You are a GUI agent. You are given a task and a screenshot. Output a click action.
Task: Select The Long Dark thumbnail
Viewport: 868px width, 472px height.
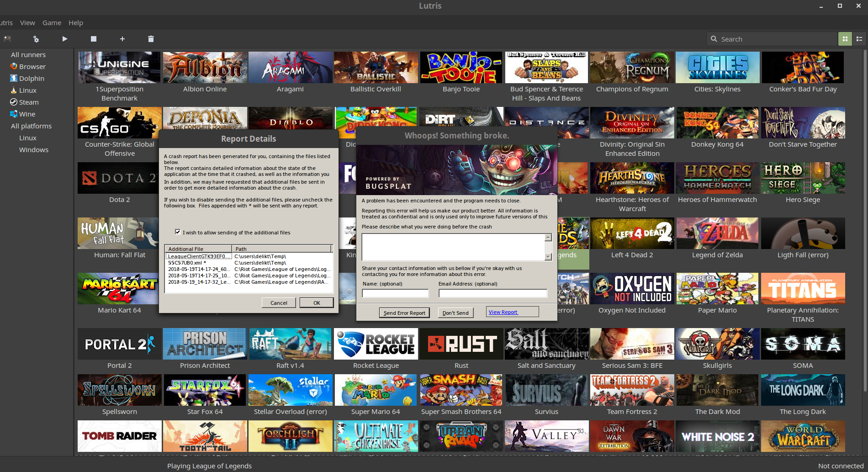[803, 390]
